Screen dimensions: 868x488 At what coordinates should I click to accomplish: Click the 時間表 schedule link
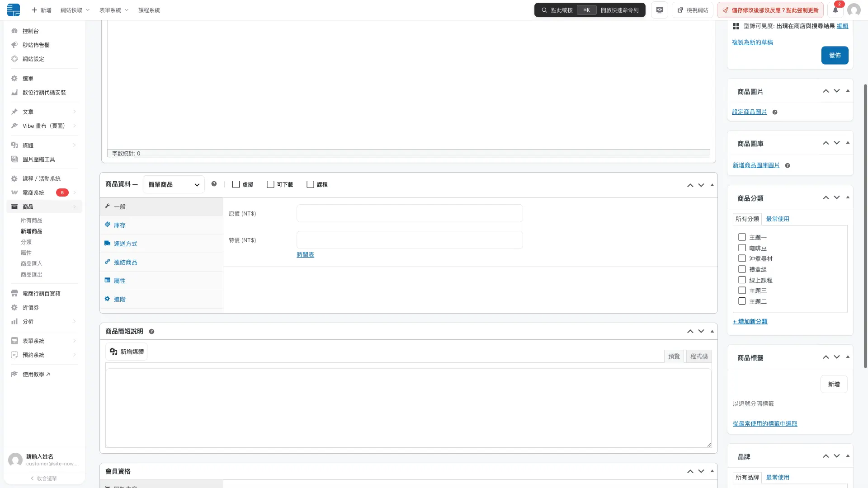(305, 255)
